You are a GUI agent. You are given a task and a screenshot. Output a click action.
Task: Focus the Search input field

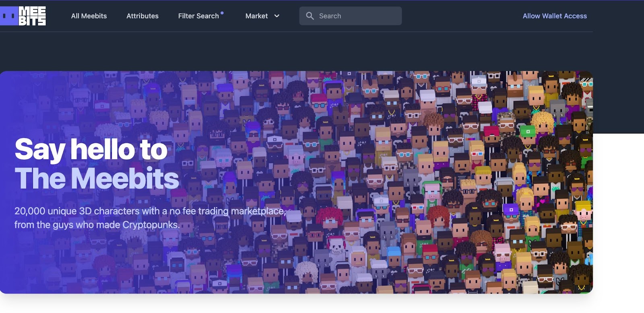pyautogui.click(x=350, y=16)
